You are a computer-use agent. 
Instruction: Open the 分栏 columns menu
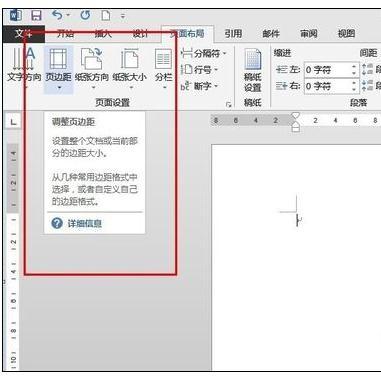point(164,69)
